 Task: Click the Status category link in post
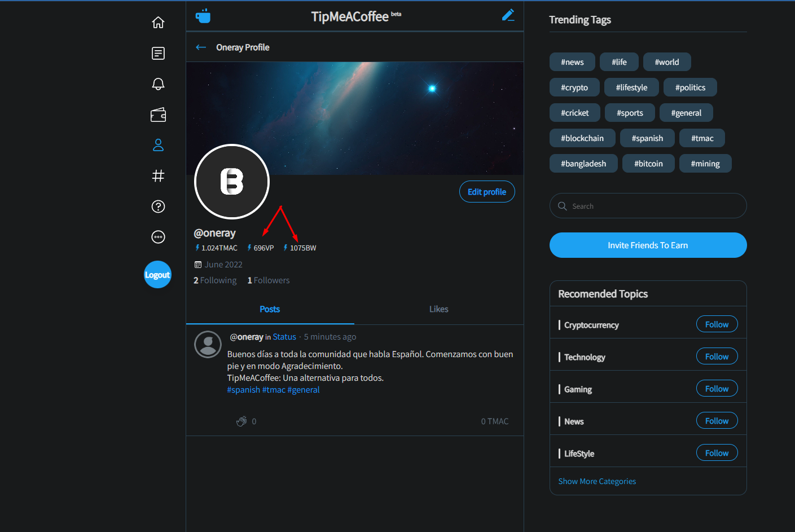(x=284, y=337)
